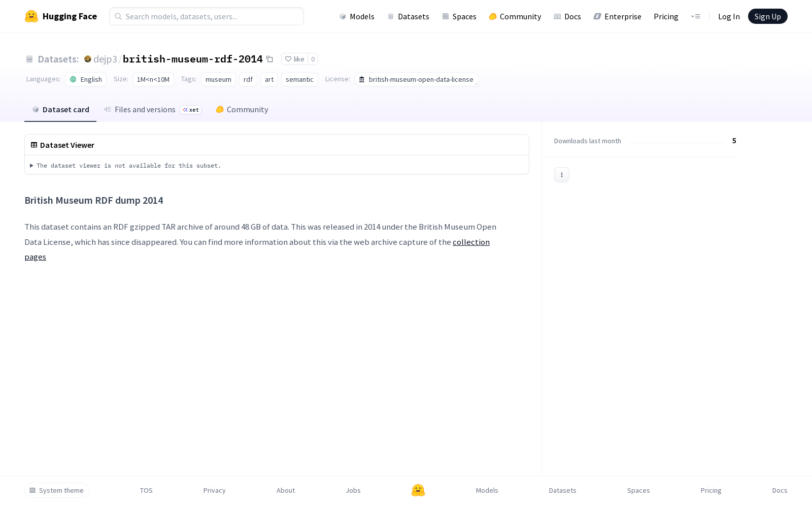Open the TOS footer link
The height and width of the screenshot is (508, 812).
(146, 490)
